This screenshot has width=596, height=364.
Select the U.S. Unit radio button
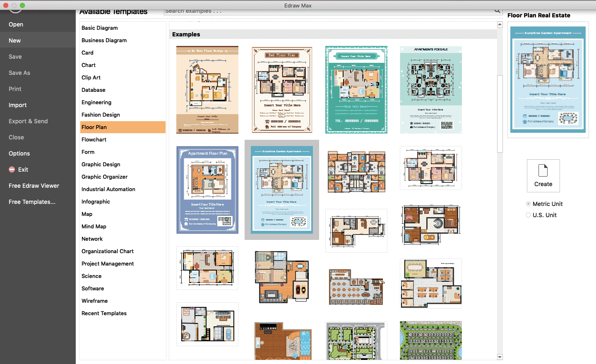pos(529,215)
